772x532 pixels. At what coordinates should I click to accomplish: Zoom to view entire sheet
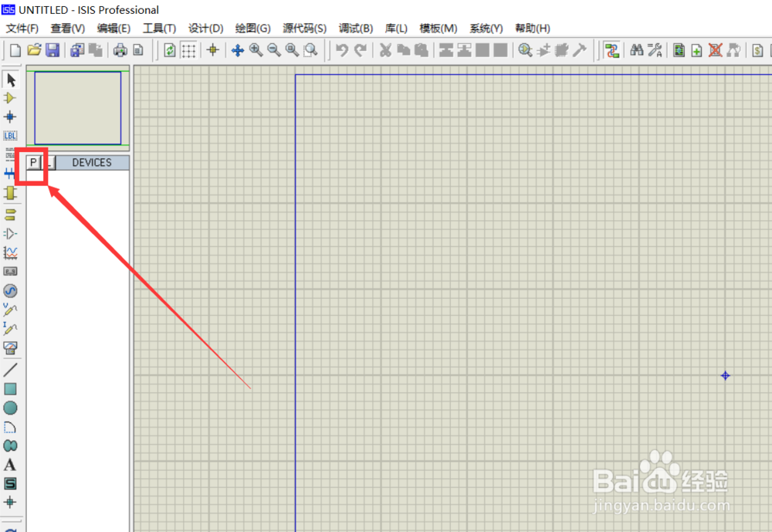click(293, 50)
